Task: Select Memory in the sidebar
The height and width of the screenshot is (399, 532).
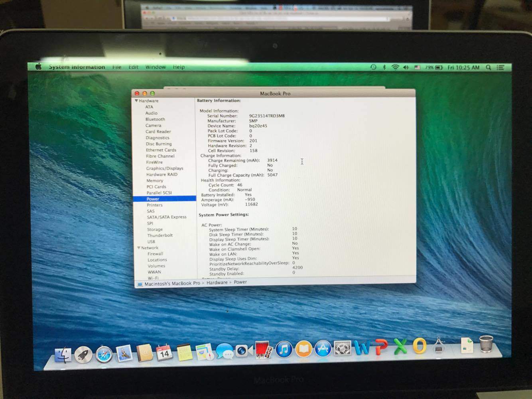Action: click(x=155, y=181)
